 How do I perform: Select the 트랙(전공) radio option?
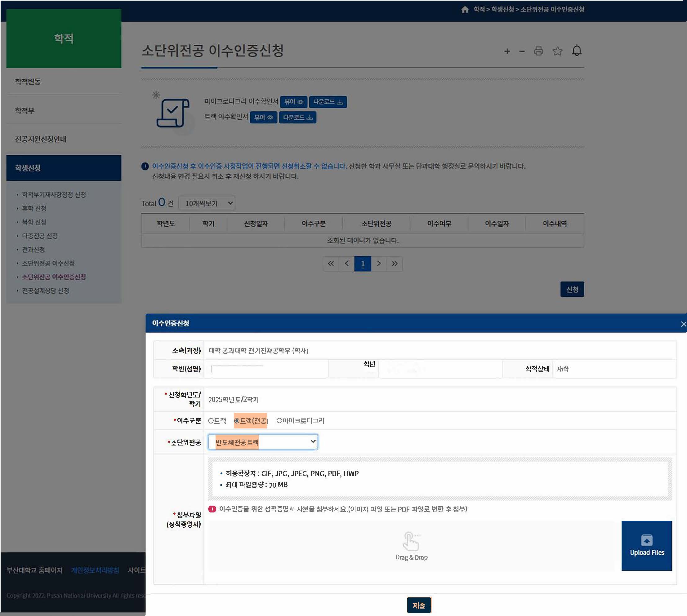(x=237, y=421)
